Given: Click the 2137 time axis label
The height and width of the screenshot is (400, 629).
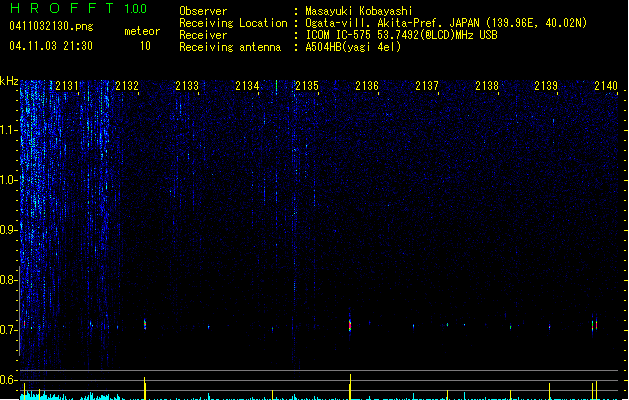Looking at the screenshot, I should click(427, 86).
